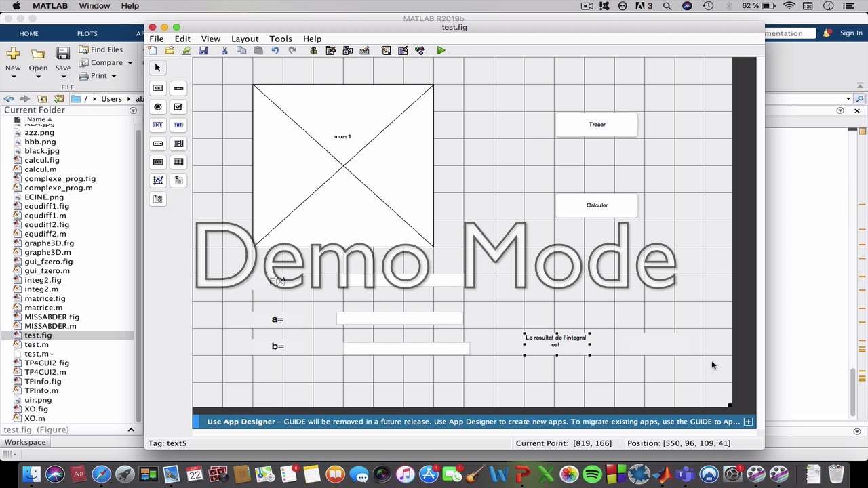Open the Tab Order Editor
Viewport: 868px width, 488px height.
tap(348, 50)
